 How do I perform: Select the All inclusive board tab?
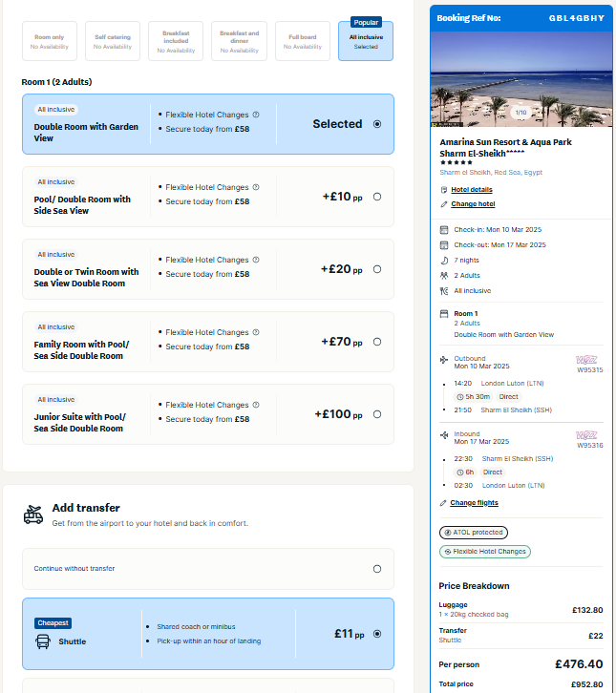coord(366,41)
